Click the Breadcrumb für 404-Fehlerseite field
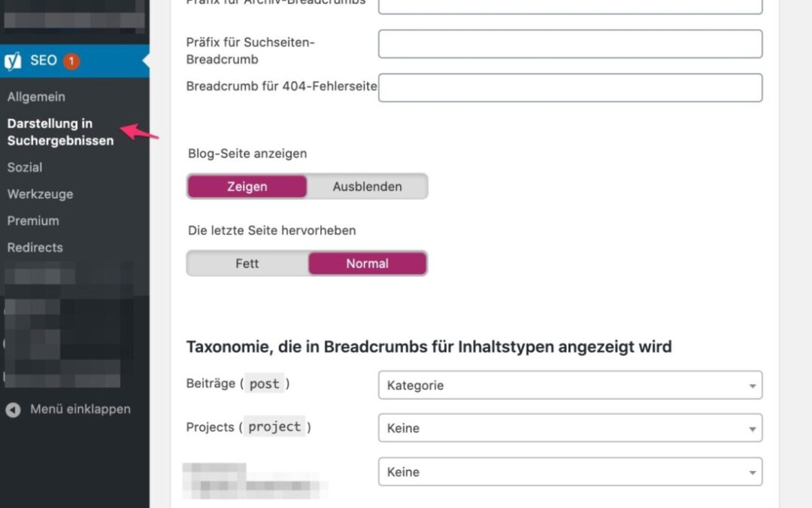This screenshot has height=508, width=812. [570, 87]
